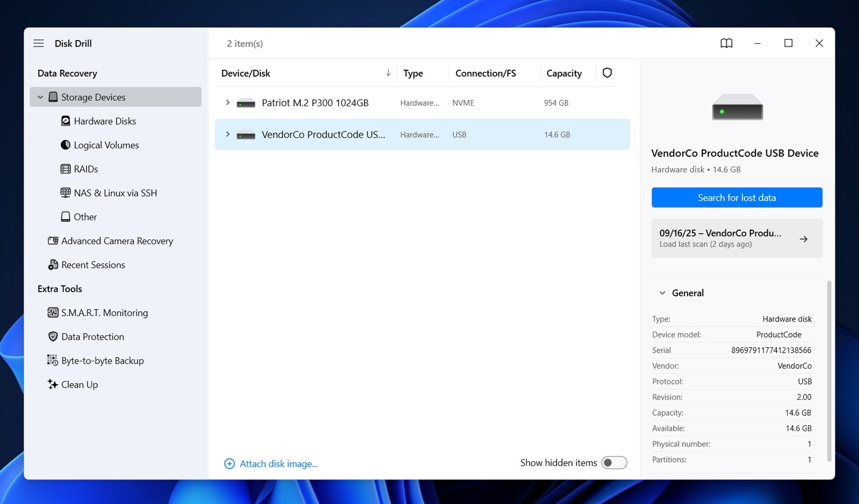
Task: Toggle Show hidden items switch
Action: [x=614, y=463]
